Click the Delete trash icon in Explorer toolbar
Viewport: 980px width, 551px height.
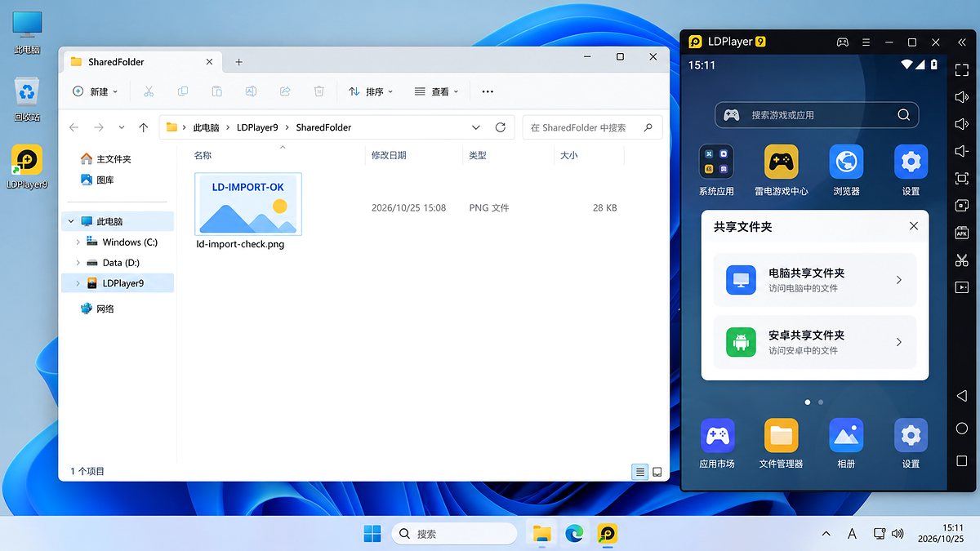click(319, 91)
